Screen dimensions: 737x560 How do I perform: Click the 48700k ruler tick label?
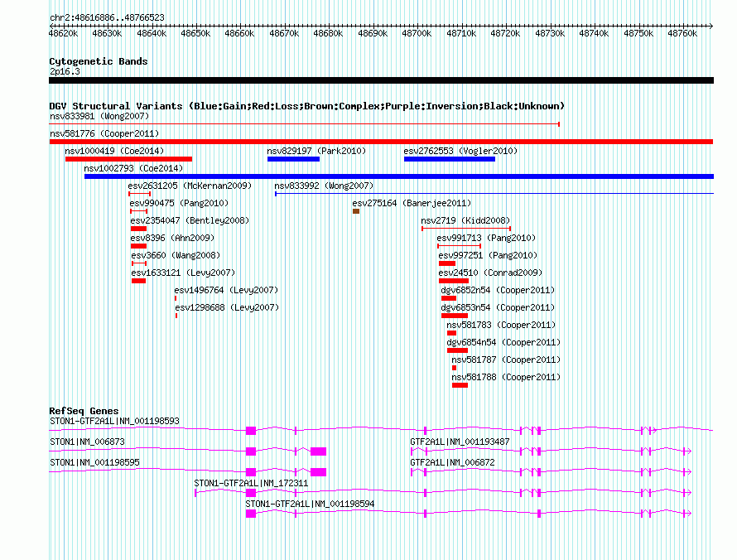[x=417, y=33]
